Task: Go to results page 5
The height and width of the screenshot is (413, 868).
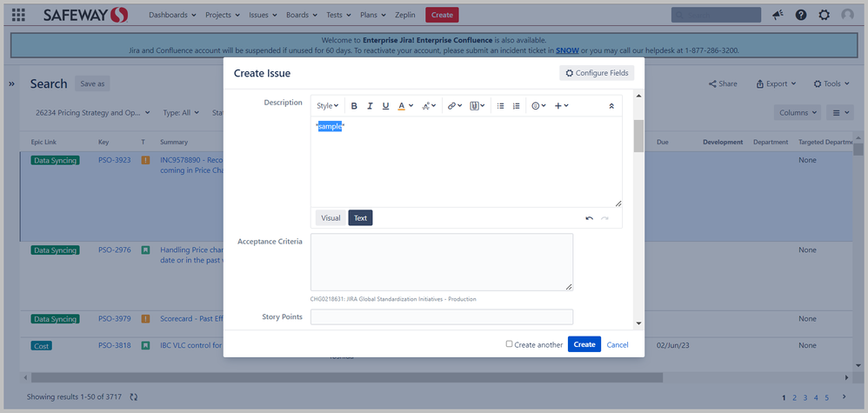Action: [x=826, y=397]
